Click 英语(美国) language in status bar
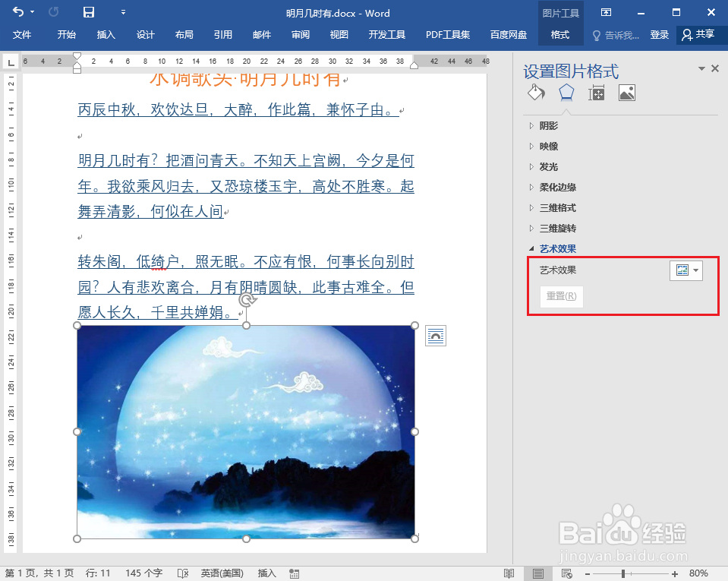The image size is (728, 581). click(x=222, y=573)
